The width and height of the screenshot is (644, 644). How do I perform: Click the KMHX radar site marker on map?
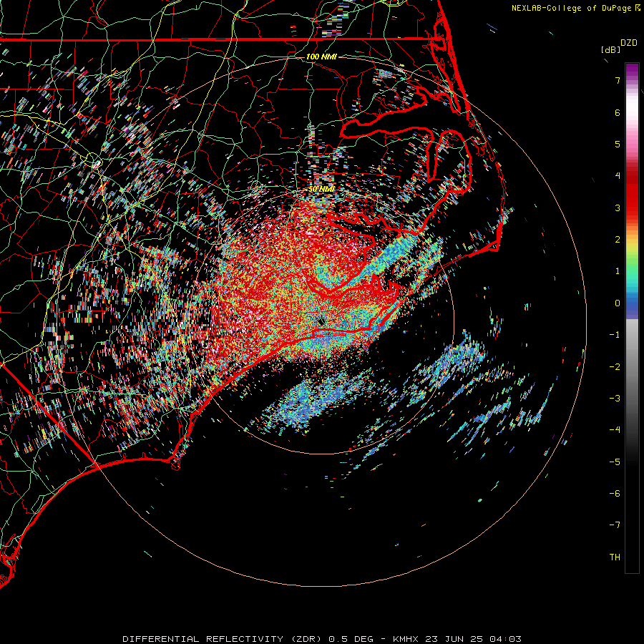coord(321,321)
